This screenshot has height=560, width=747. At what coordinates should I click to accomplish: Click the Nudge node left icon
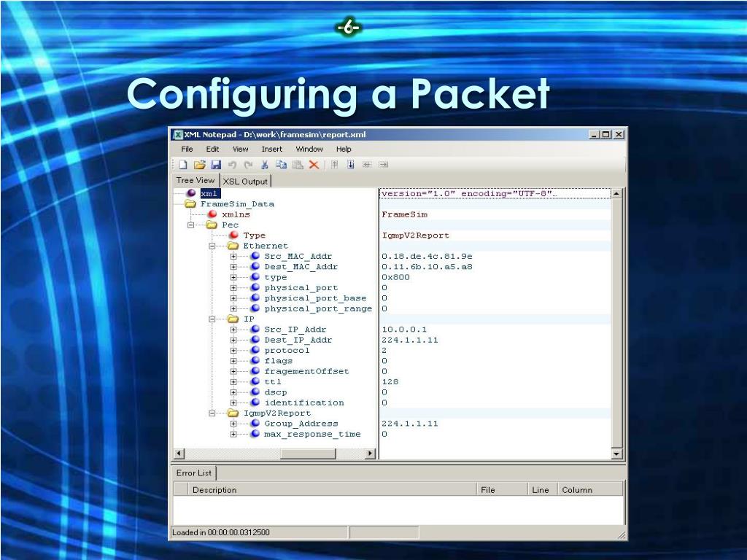(367, 165)
